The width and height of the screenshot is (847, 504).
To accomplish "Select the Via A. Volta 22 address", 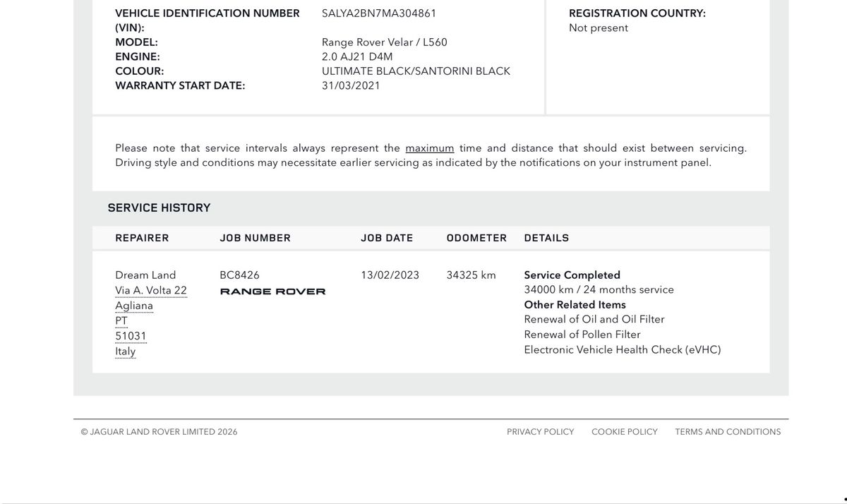I will (x=151, y=290).
